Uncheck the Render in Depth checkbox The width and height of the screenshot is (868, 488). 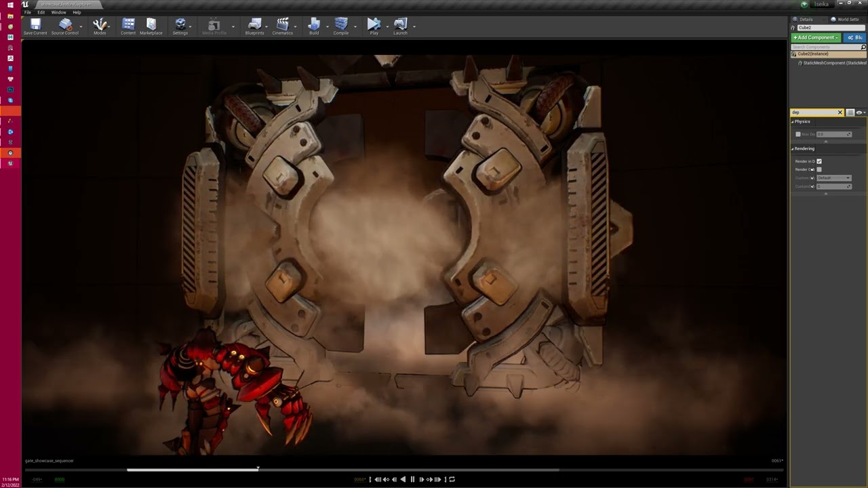click(819, 161)
